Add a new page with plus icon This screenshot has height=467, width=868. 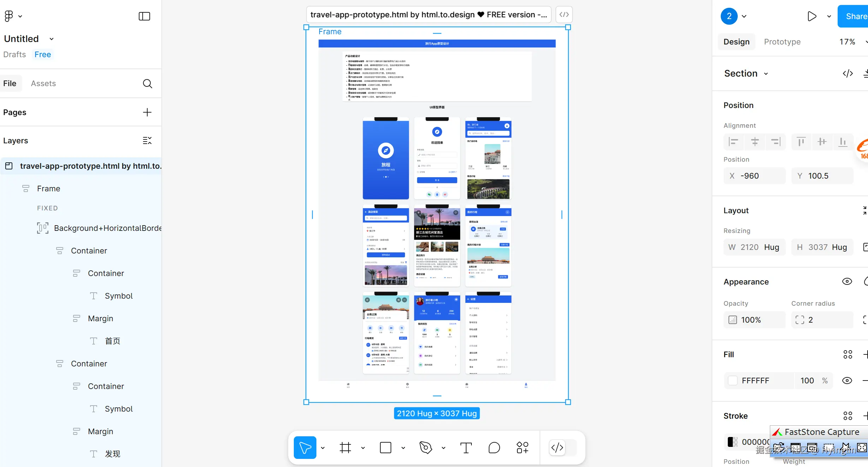147,112
